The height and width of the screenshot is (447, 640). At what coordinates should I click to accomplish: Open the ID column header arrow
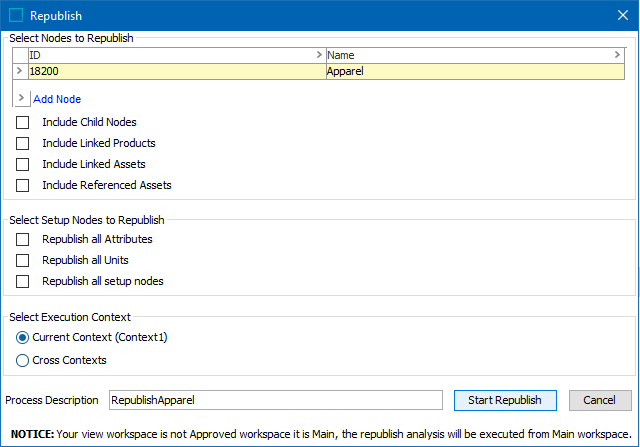coord(319,55)
